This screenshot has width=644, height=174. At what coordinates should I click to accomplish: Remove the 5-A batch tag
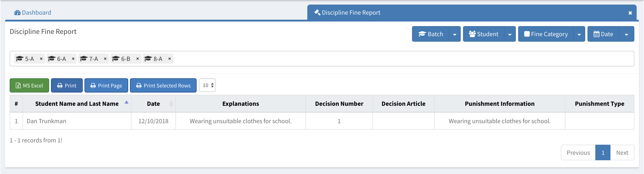click(x=41, y=59)
